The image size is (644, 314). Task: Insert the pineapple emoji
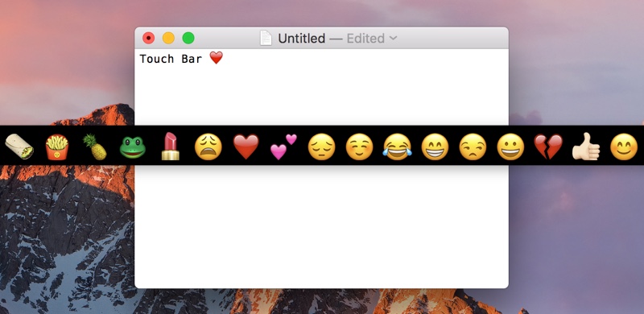[x=95, y=147]
